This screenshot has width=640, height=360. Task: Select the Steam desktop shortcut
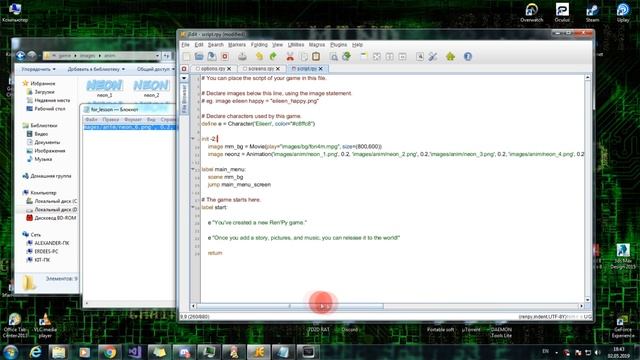[592, 13]
